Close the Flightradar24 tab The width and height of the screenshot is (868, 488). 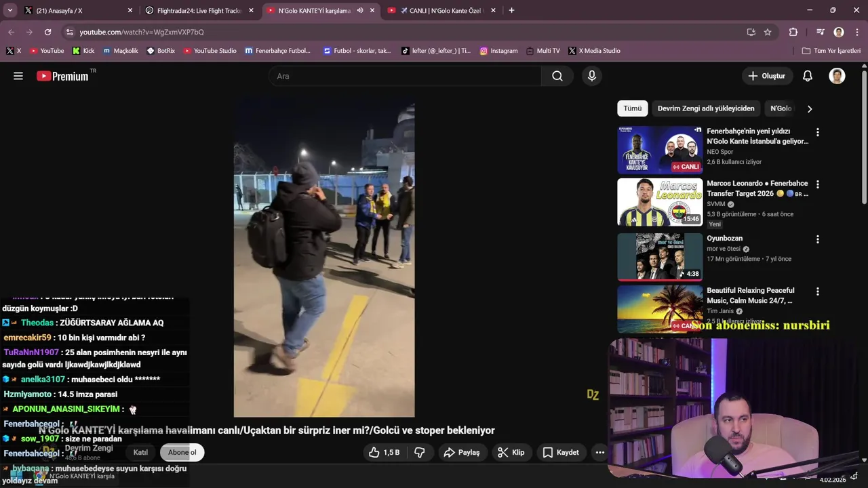251,10
